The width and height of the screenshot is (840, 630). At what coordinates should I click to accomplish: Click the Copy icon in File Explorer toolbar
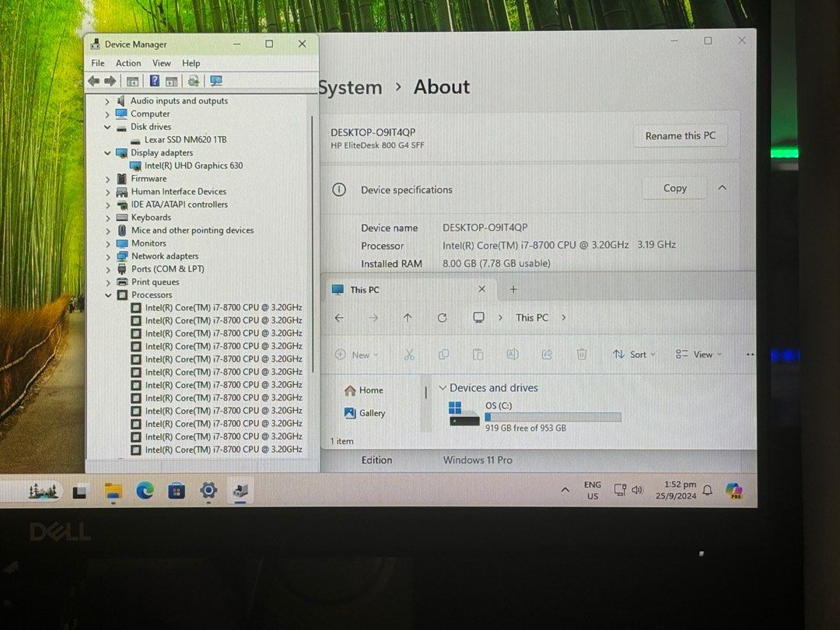(443, 354)
